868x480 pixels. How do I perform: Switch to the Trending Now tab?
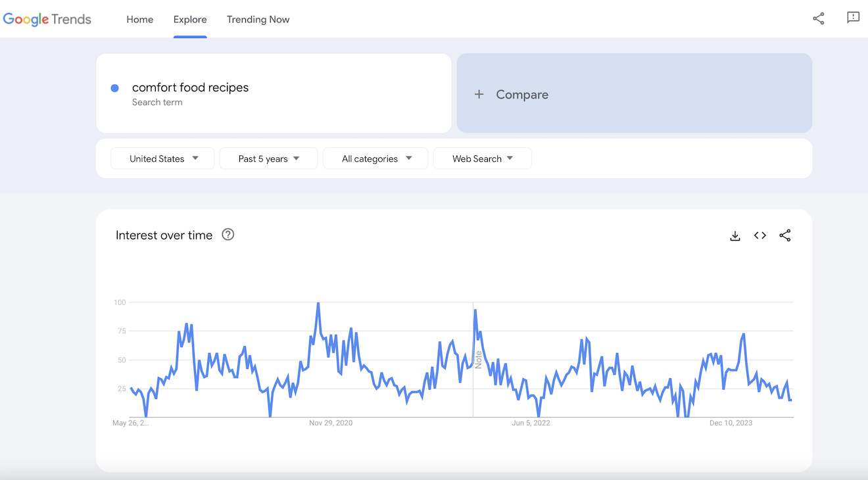[258, 19]
